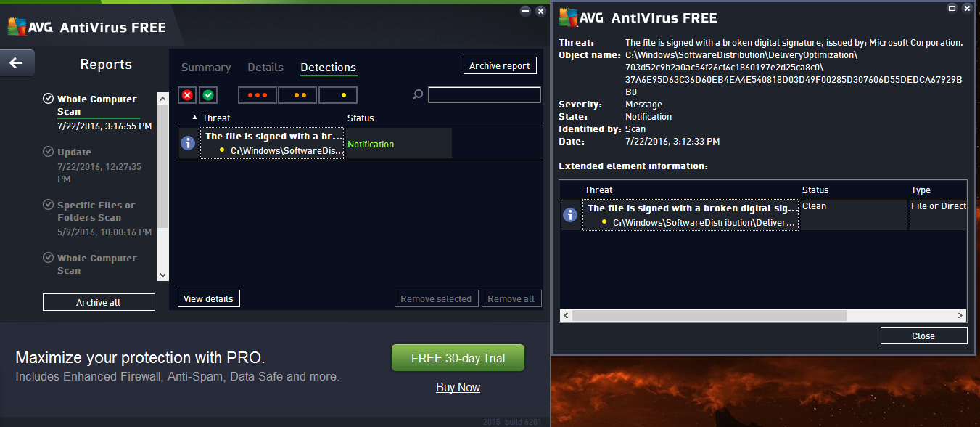Open View details

point(208,298)
